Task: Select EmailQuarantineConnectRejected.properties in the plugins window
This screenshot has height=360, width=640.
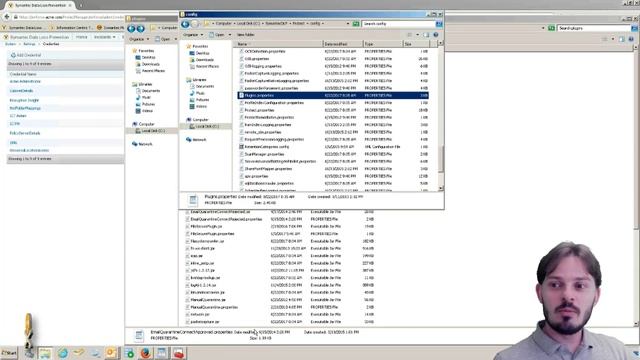Action: click(226, 219)
